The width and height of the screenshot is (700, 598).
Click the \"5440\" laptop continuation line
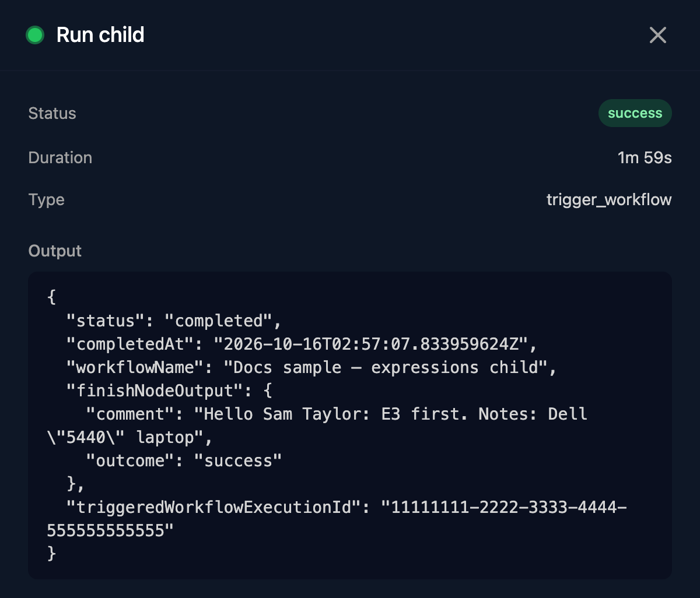point(129,437)
